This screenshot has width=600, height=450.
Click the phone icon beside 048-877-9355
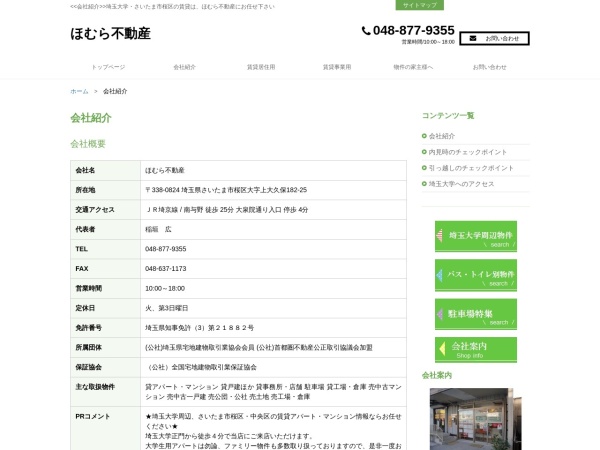pos(366,31)
